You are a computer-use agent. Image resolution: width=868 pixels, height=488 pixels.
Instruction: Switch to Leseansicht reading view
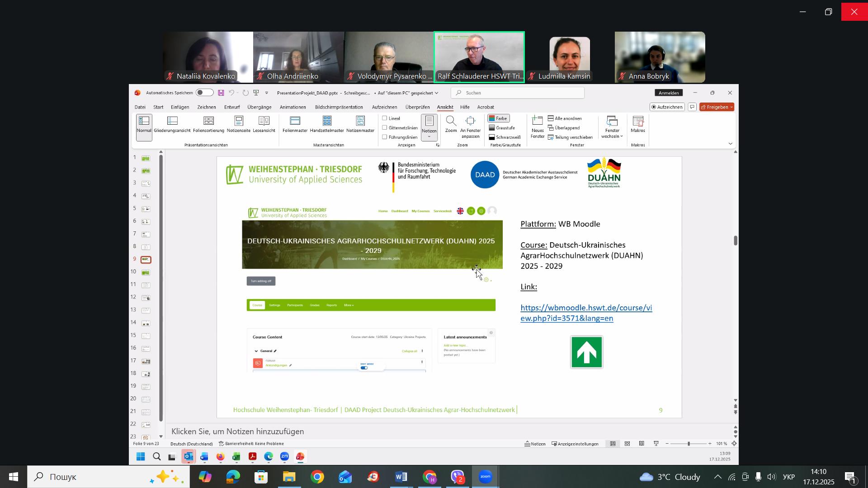pyautogui.click(x=264, y=124)
